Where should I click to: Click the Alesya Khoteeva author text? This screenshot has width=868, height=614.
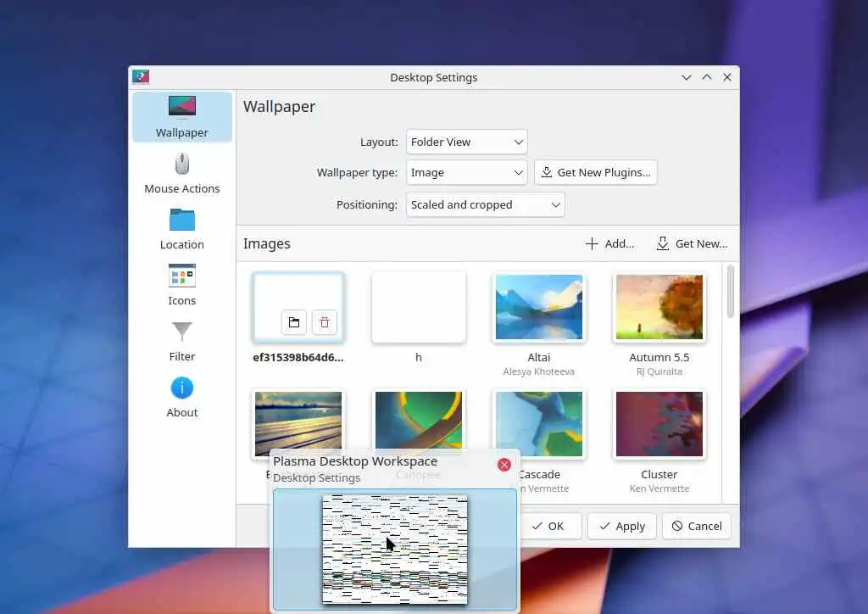538,371
